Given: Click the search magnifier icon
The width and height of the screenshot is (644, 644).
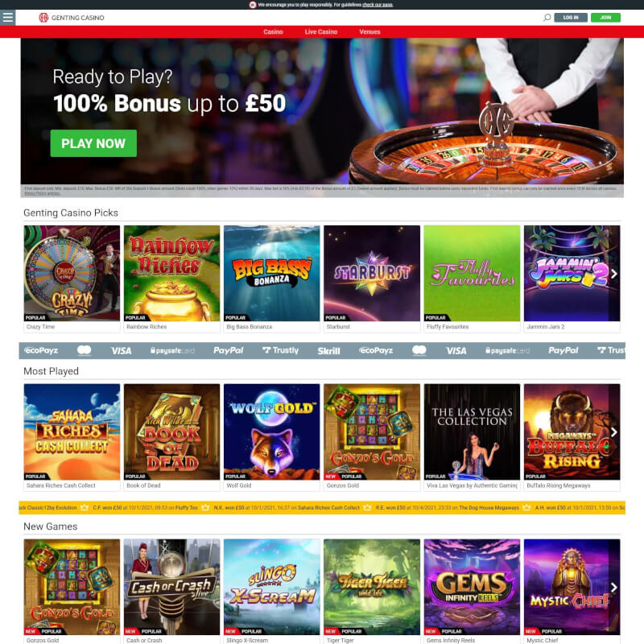Looking at the screenshot, I should [x=547, y=18].
